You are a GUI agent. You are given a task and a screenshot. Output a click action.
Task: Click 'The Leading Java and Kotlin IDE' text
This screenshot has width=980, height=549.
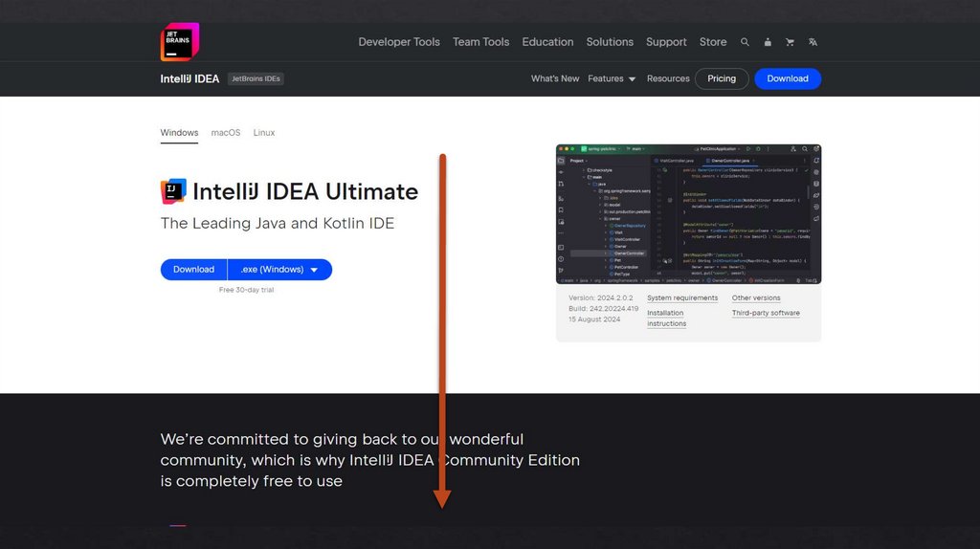point(277,223)
